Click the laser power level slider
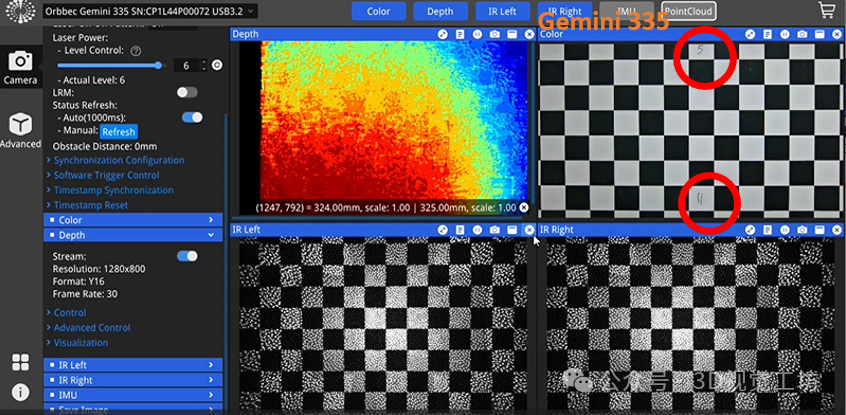The width and height of the screenshot is (846, 415). tap(110, 66)
